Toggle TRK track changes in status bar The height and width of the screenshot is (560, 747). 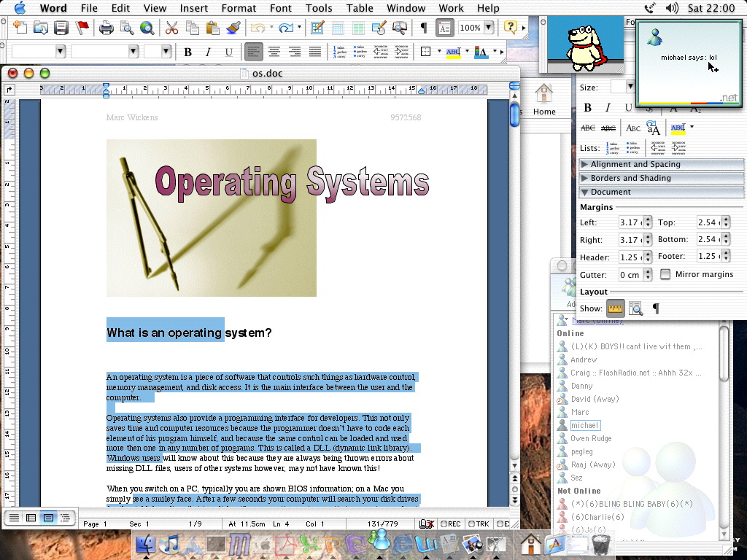tap(479, 524)
